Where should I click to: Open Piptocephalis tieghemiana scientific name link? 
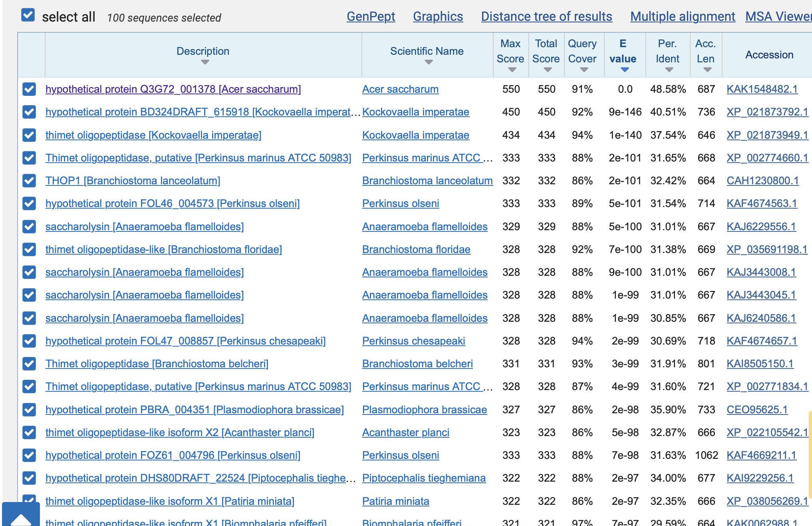click(424, 478)
